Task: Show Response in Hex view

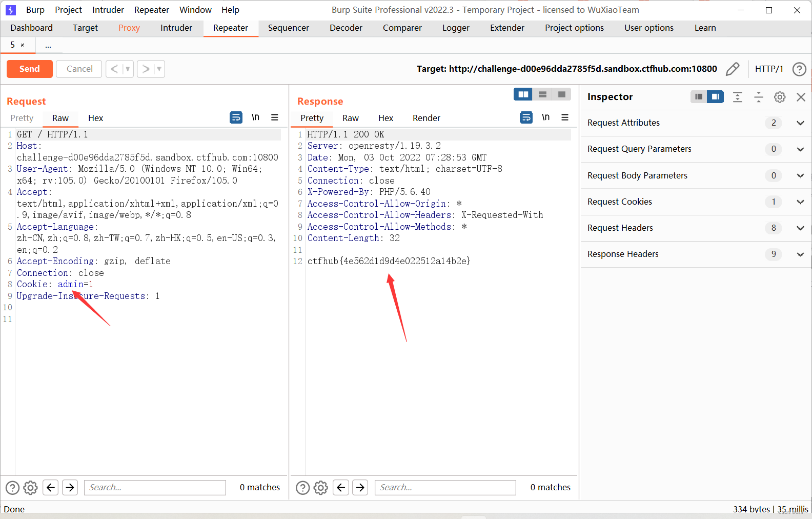Action: coord(385,118)
